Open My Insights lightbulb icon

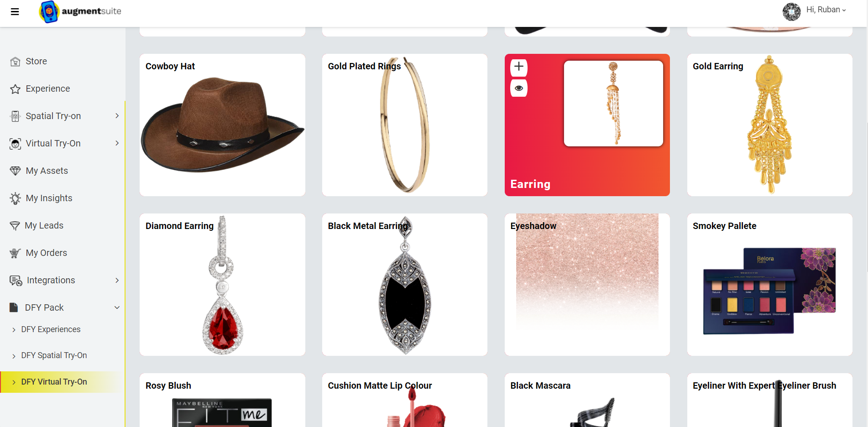(x=15, y=198)
